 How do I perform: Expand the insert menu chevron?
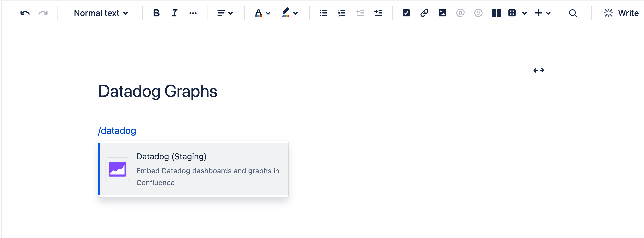[x=548, y=13]
